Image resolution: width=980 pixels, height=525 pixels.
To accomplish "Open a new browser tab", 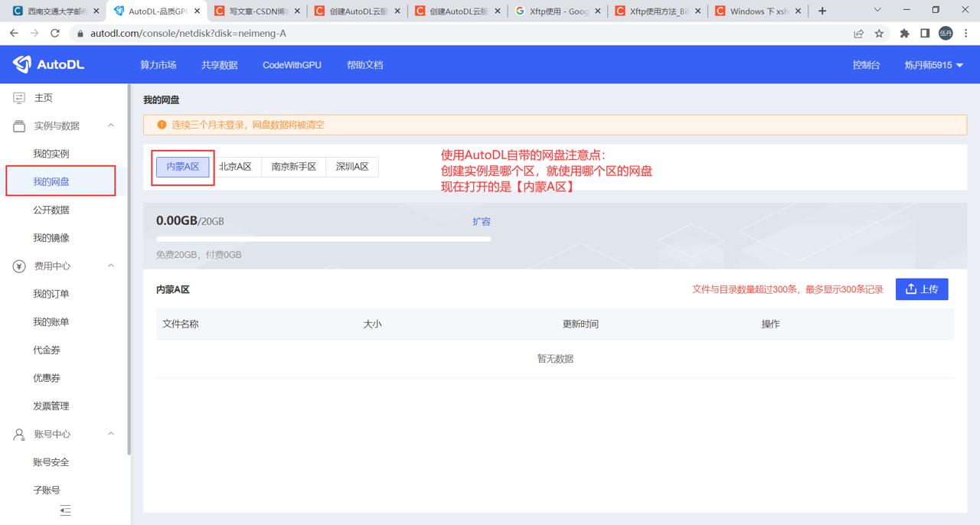I will pyautogui.click(x=822, y=11).
